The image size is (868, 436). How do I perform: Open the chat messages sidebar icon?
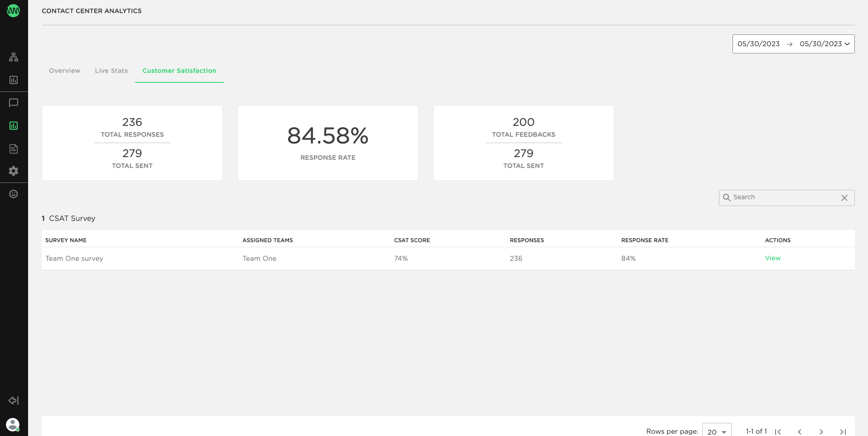point(14,103)
